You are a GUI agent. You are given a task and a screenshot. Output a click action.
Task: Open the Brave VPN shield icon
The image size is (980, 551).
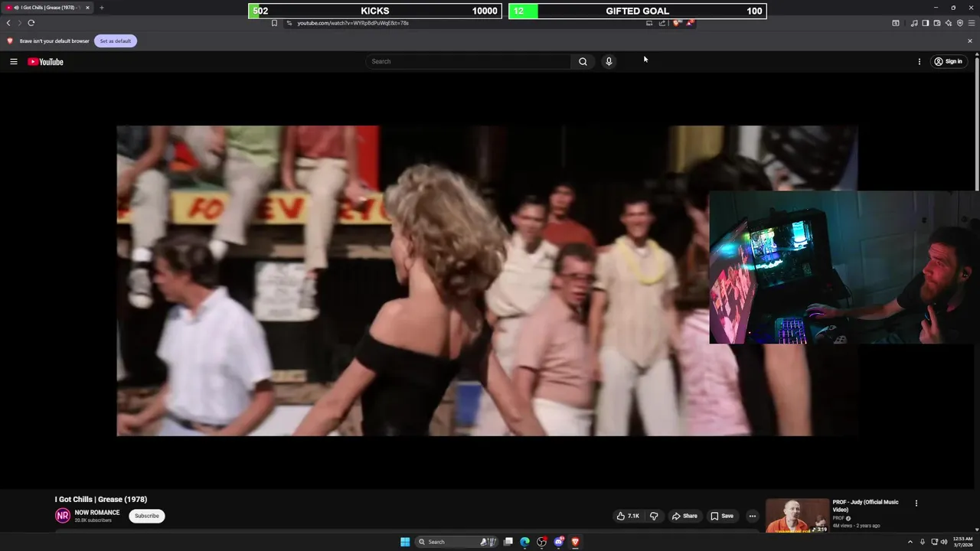point(960,23)
